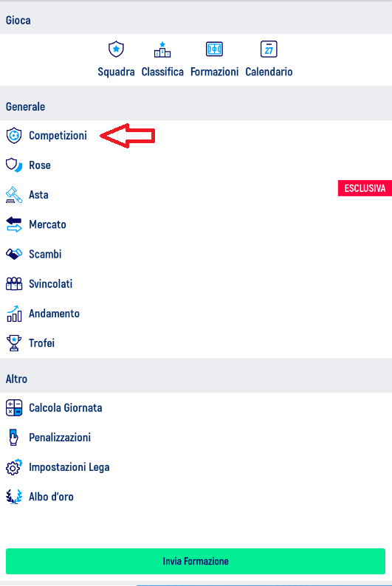392x586 pixels.
Task: Select the Formazioni pitch icon
Action: [x=214, y=49]
